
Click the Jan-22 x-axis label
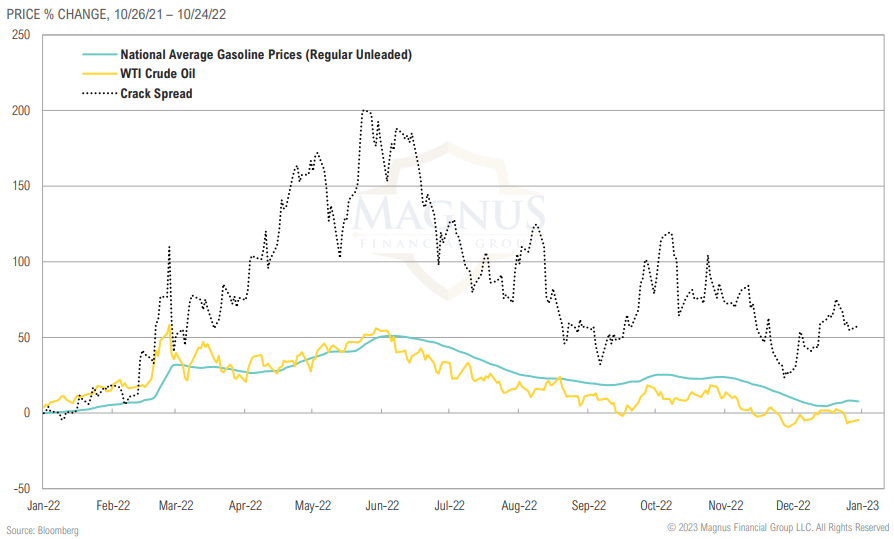click(x=44, y=506)
